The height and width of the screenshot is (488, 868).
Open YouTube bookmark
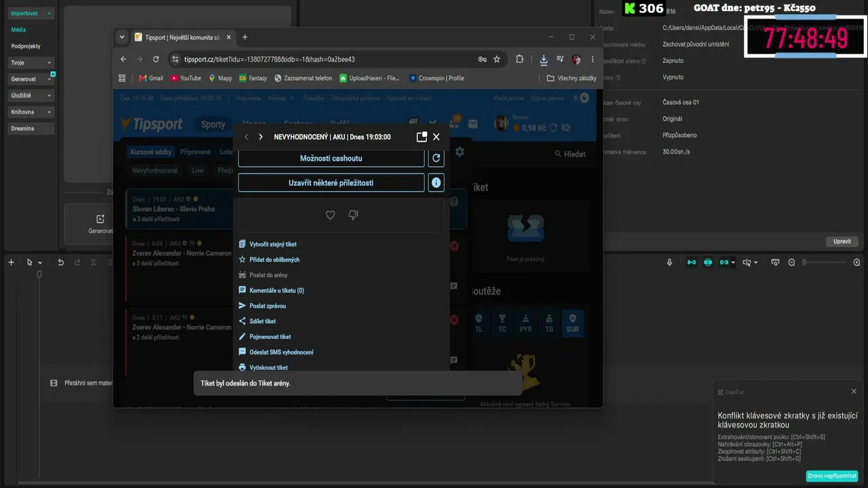tap(186, 78)
